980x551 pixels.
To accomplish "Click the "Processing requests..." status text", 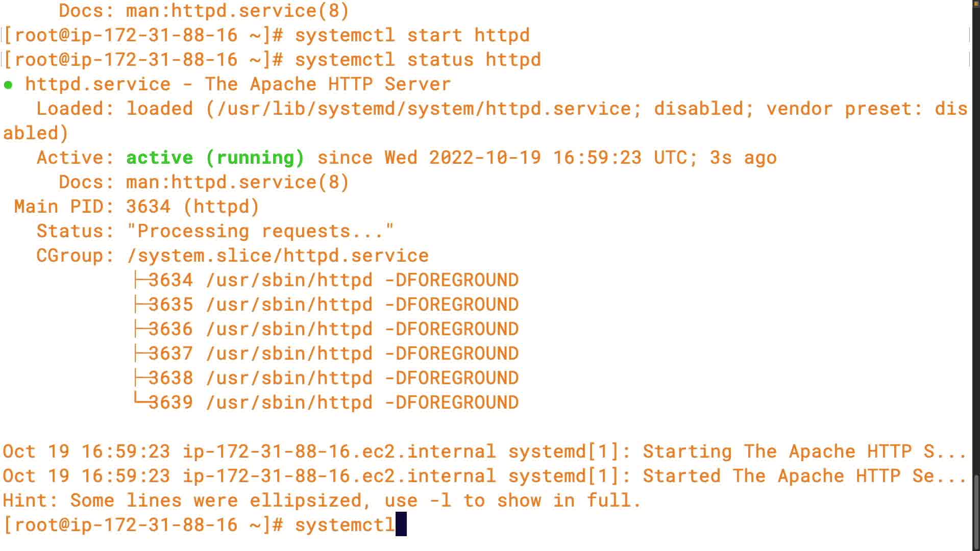I will (x=260, y=231).
